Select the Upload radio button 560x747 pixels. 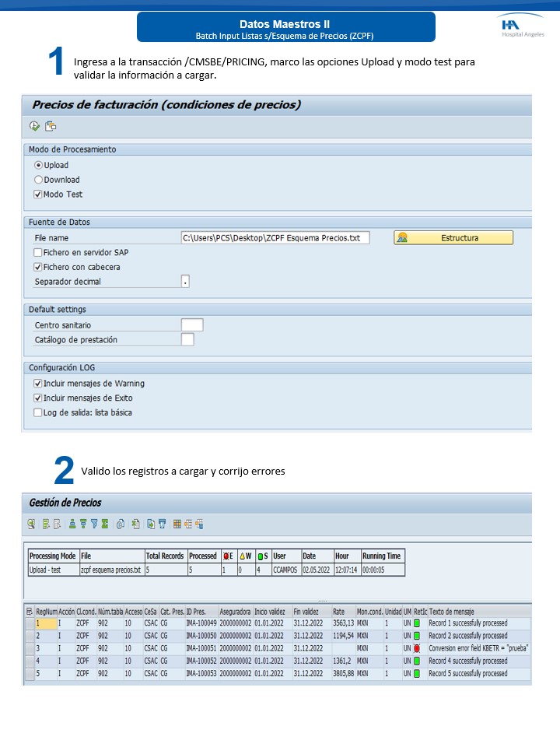39,165
